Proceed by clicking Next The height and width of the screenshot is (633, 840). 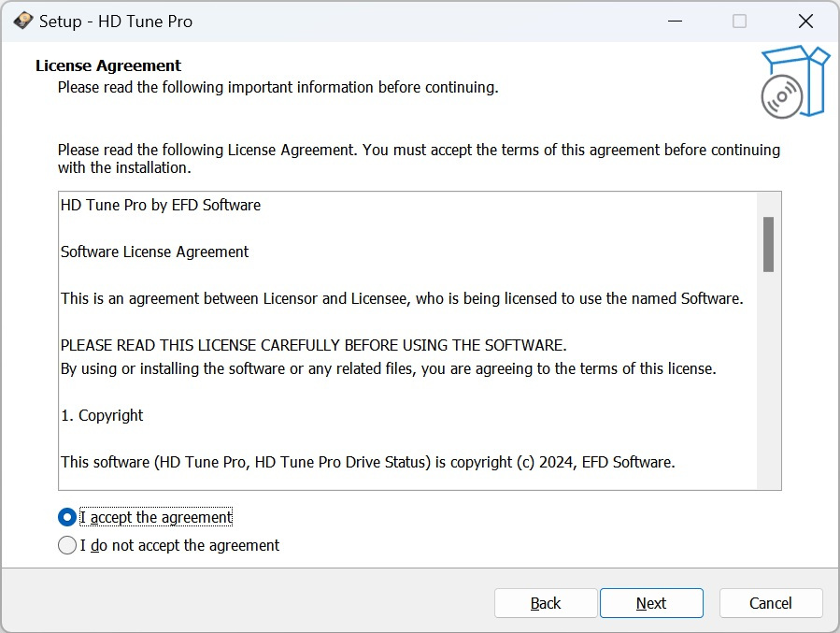(x=651, y=603)
